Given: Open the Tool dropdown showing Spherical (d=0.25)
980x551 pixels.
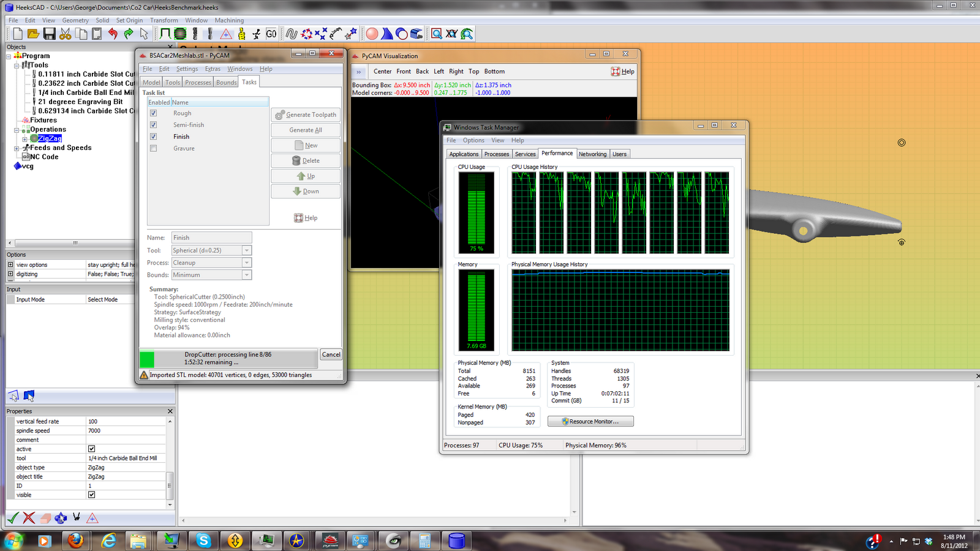Looking at the screenshot, I should pyautogui.click(x=246, y=250).
